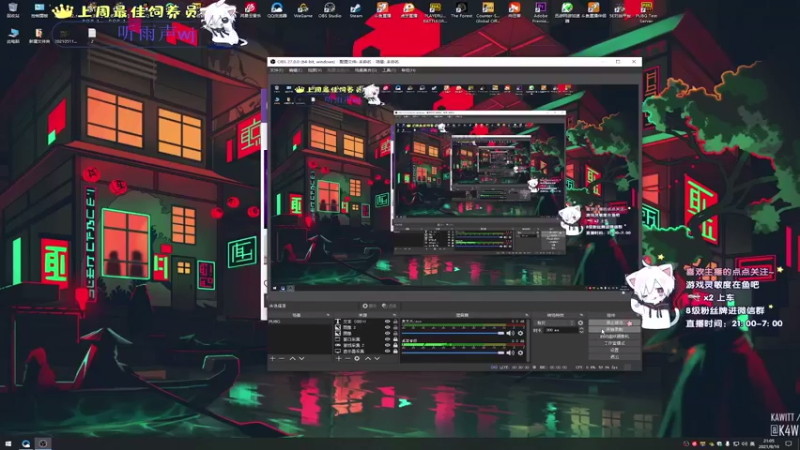Open the NetEase Cloud Music desktop icon

(x=250, y=9)
